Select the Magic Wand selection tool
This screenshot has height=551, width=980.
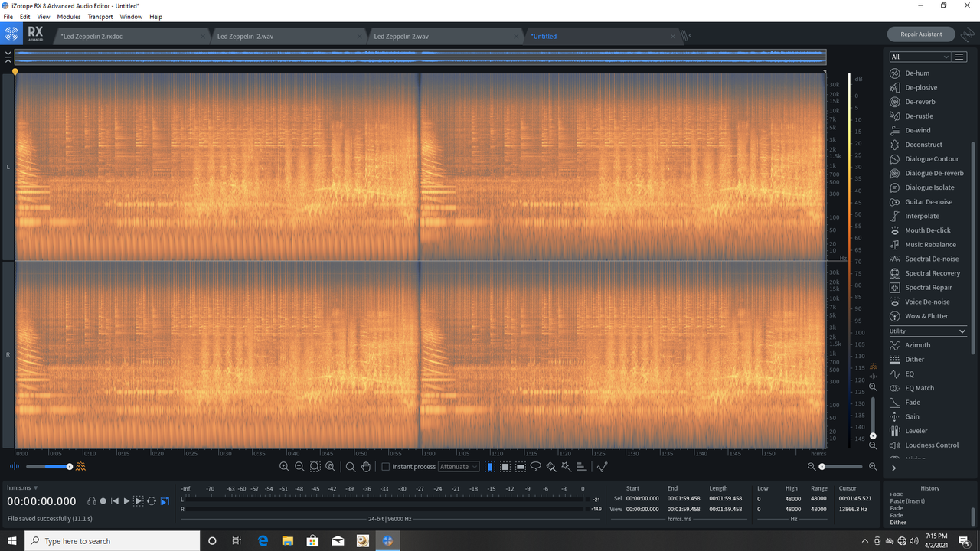click(566, 467)
